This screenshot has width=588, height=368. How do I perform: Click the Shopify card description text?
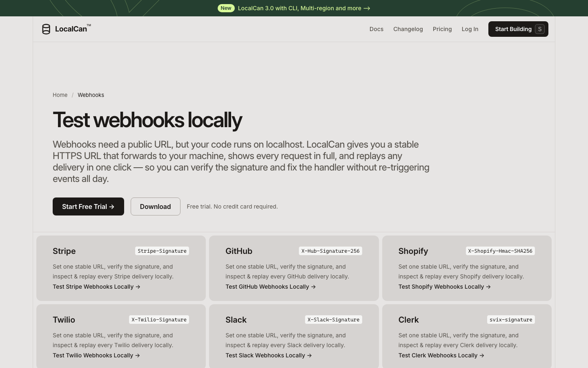[461, 272]
